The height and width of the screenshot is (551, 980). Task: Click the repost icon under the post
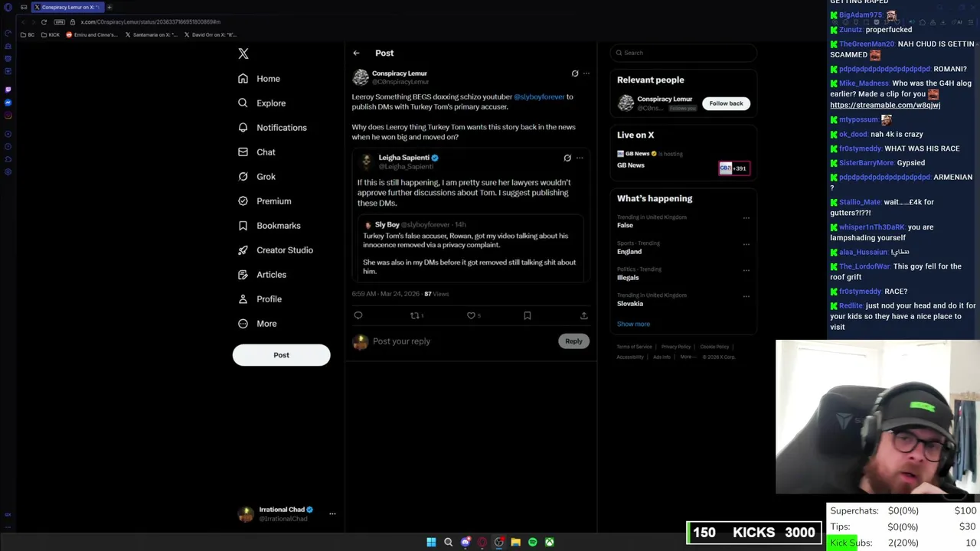(x=414, y=315)
